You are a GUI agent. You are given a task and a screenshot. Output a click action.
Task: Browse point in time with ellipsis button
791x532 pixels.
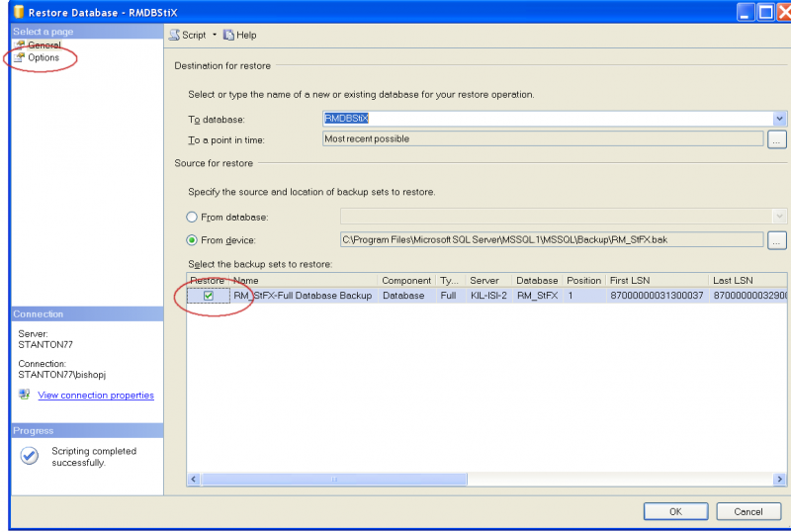[776, 139]
